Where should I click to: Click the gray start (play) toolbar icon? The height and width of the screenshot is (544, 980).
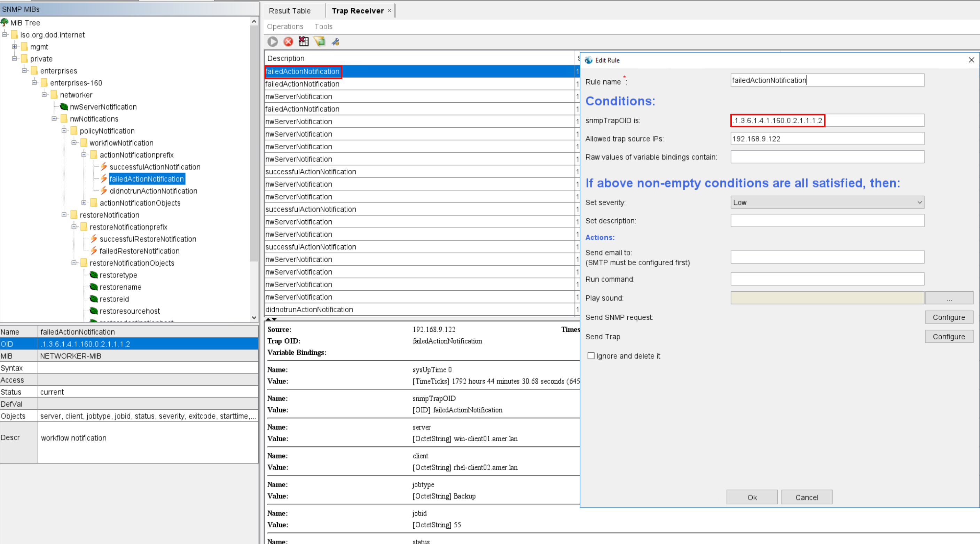pos(272,41)
